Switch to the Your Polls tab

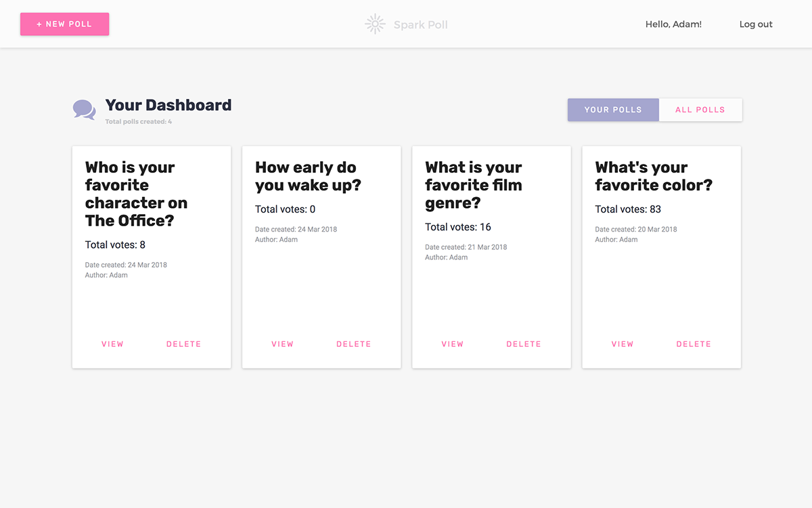(x=613, y=110)
